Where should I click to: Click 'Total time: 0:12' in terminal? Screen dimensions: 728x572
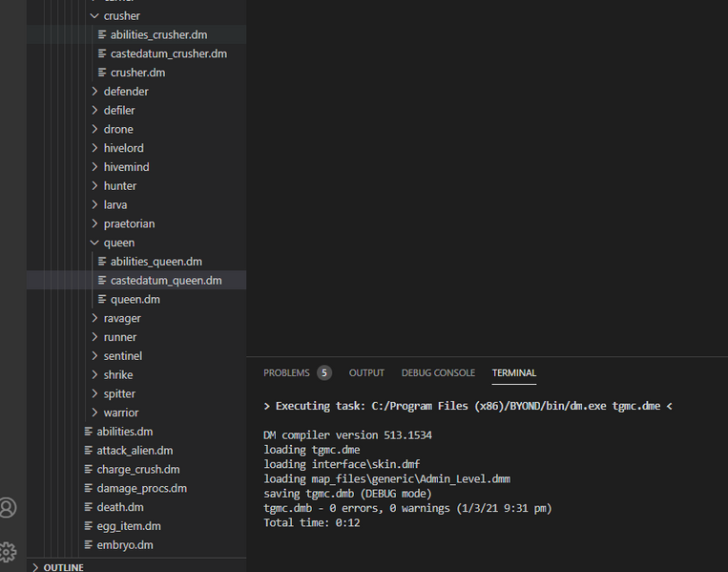click(x=312, y=522)
